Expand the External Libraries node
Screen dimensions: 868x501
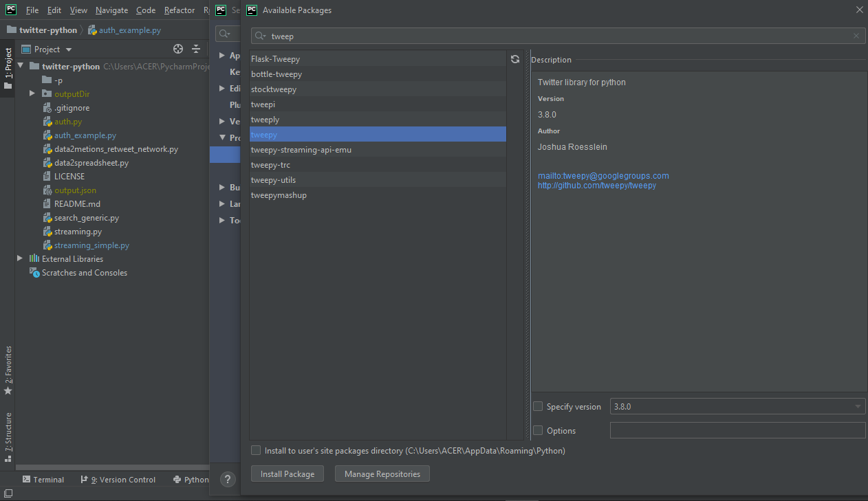tap(19, 258)
